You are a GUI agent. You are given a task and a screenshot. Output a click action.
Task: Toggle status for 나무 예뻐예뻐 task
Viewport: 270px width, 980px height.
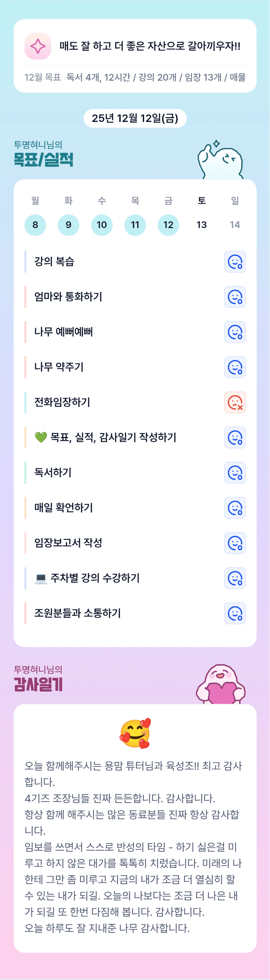click(x=235, y=332)
